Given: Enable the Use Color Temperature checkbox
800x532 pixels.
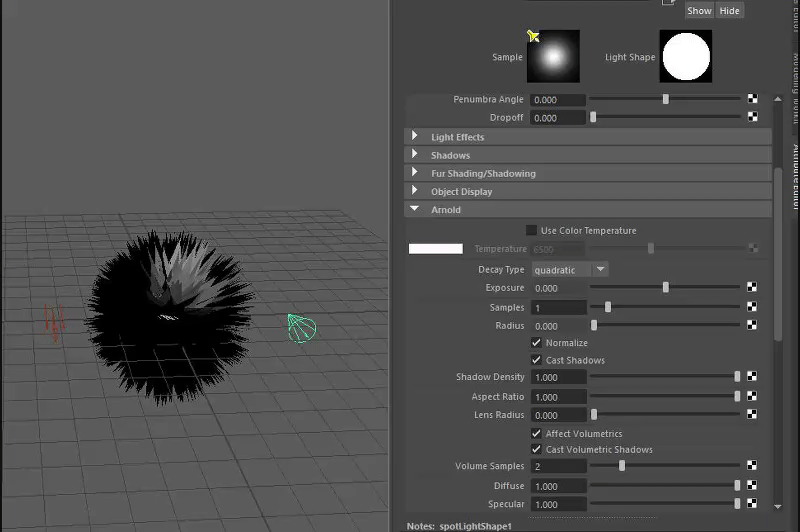Looking at the screenshot, I should click(x=531, y=231).
